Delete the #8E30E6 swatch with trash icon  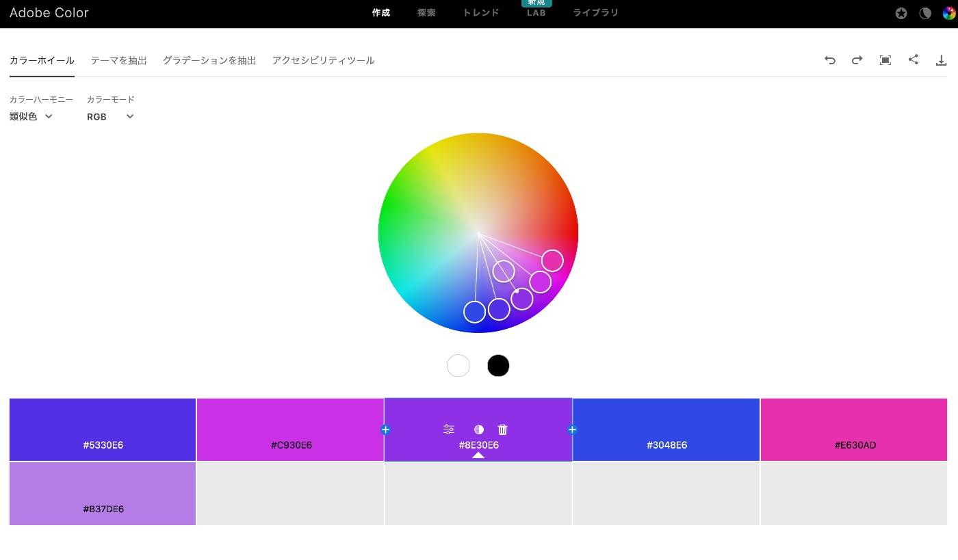502,429
